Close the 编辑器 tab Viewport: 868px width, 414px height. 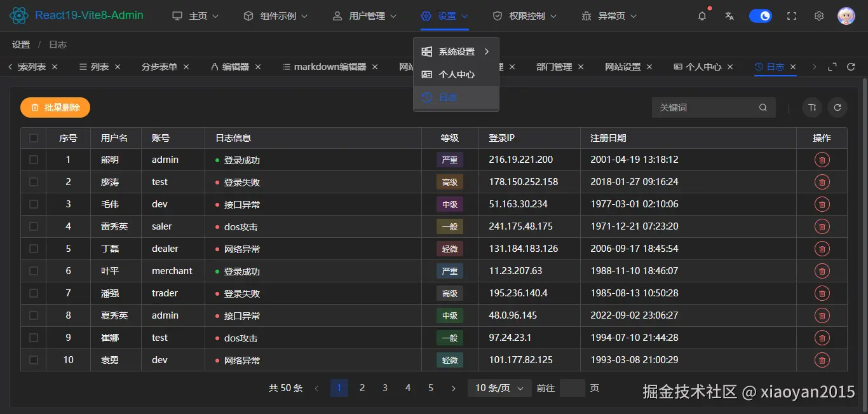click(x=257, y=67)
